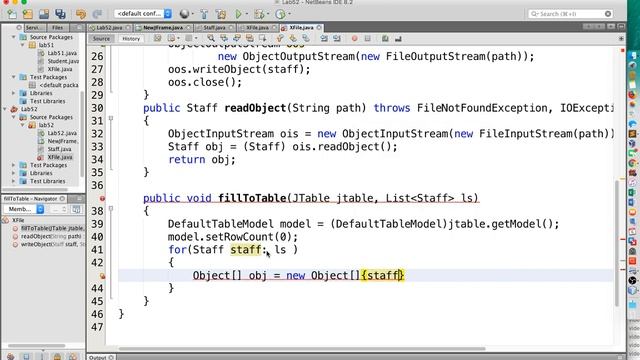Viewport: 640px width, 360px height.
Task: Click the Save All toolbar icon
Action: [x=60, y=14]
